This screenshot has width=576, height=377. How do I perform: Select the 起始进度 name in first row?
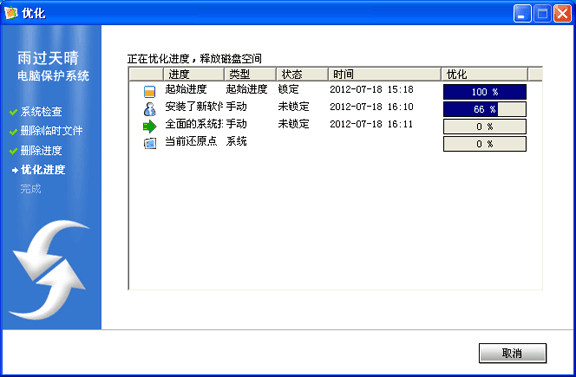[186, 89]
